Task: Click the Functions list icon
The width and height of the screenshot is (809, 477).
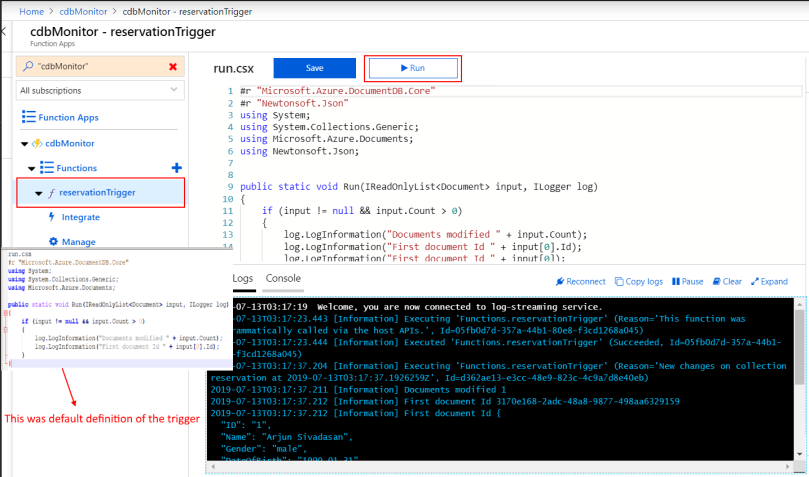Action: (x=47, y=168)
